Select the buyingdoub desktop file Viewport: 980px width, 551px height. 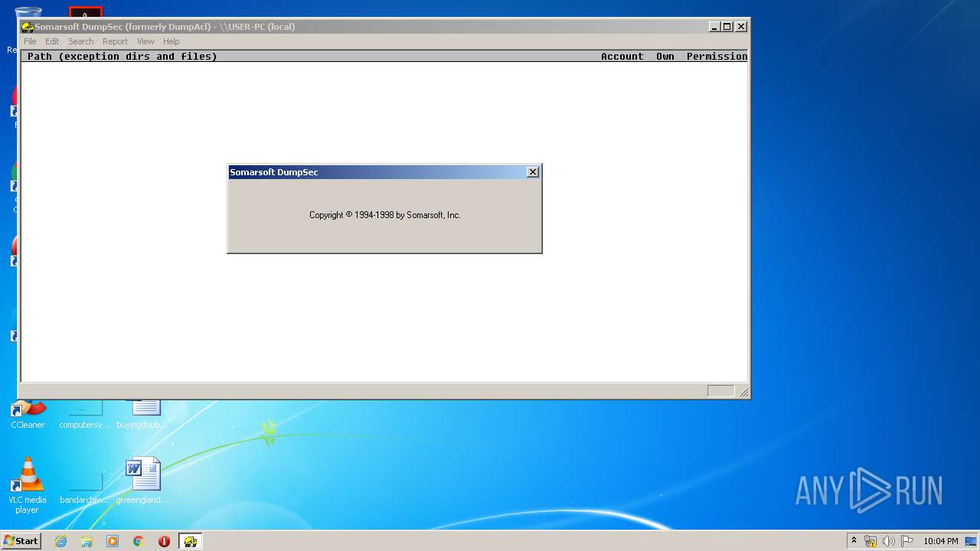tap(143, 414)
